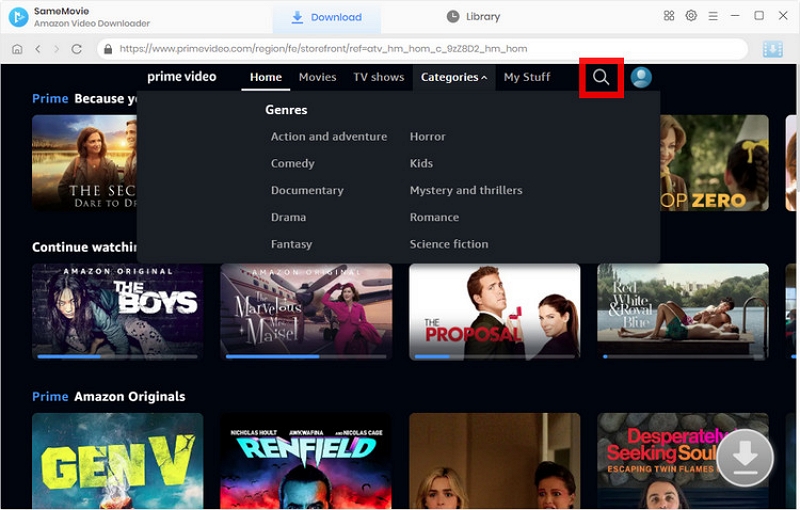Click the SameMovie app logo
This screenshot has height=510, width=800.
[18, 17]
